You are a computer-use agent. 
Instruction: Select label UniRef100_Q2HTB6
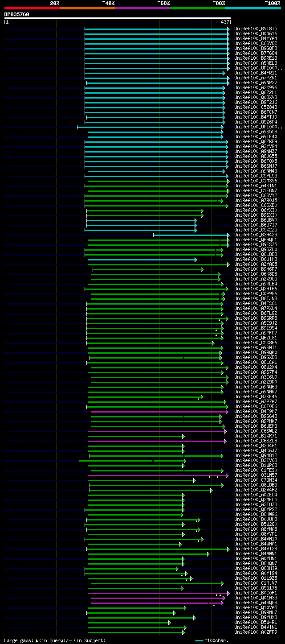point(256,289)
